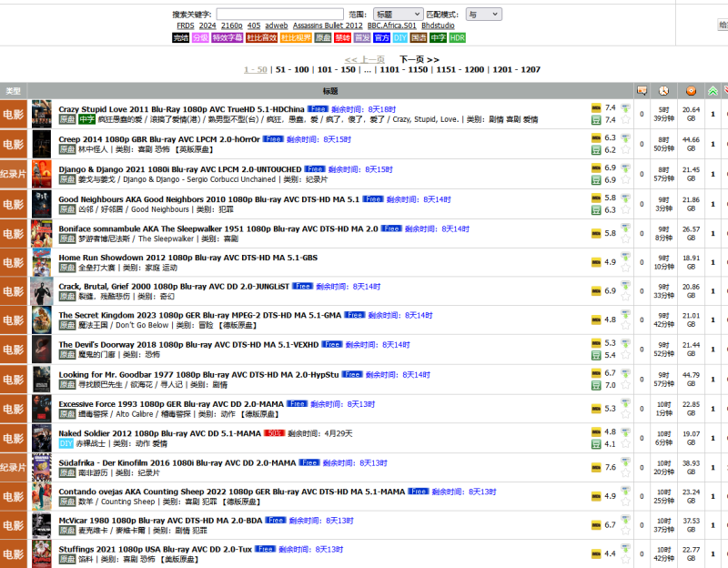
Task: Sort by comments column header icon
Action: pyautogui.click(x=642, y=91)
